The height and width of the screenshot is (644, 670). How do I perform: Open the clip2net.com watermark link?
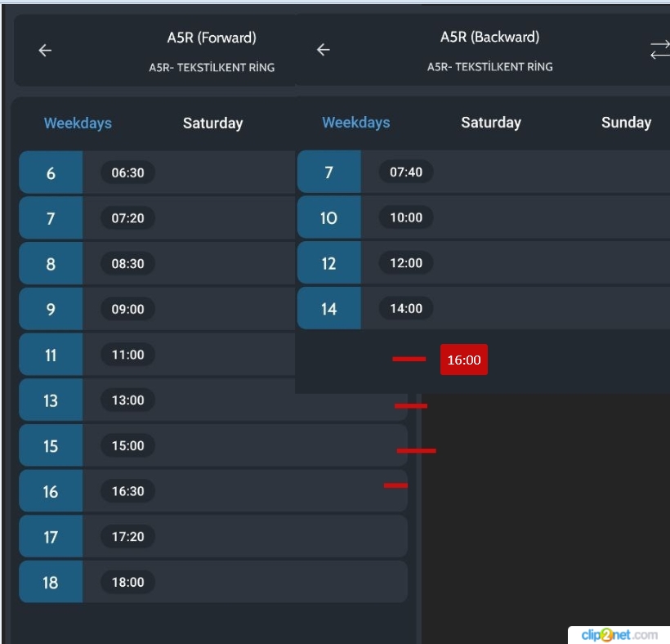pos(619,635)
